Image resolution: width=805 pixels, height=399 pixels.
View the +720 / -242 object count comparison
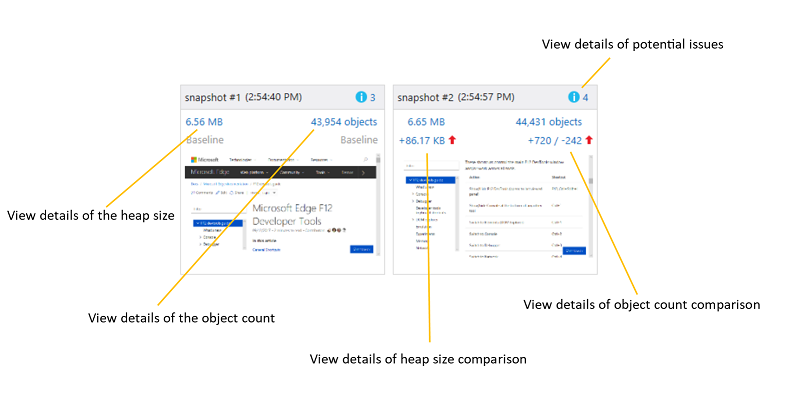554,140
